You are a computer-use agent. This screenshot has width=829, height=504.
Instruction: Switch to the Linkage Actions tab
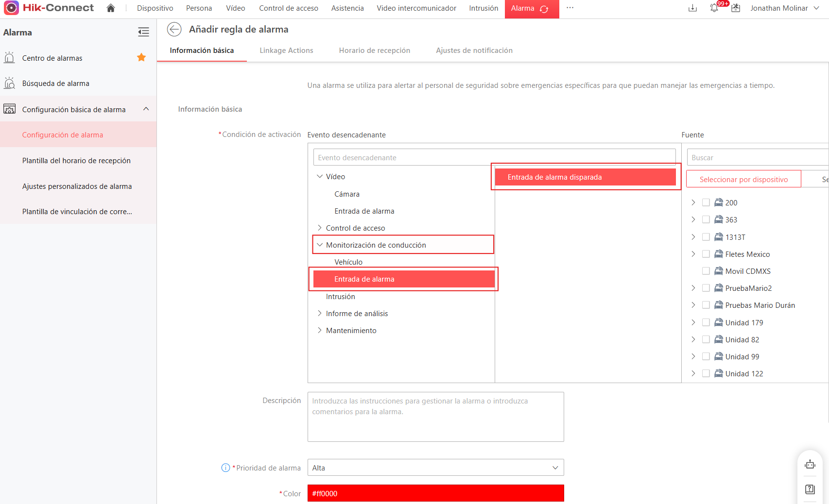click(286, 50)
